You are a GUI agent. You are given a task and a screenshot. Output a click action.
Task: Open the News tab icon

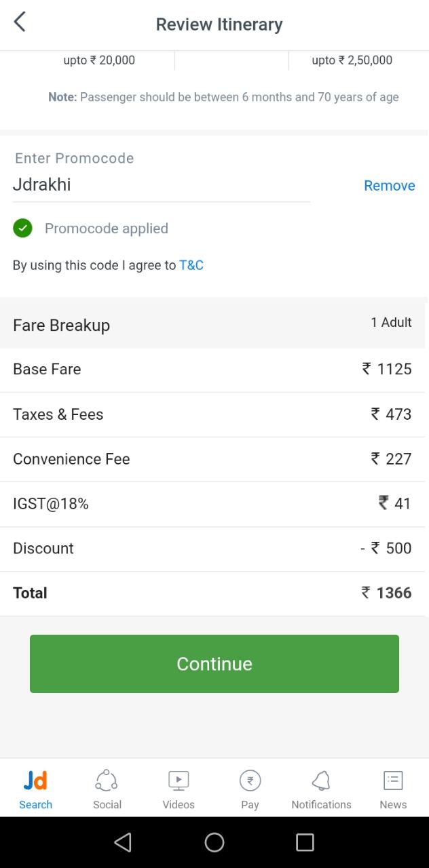pyautogui.click(x=393, y=781)
